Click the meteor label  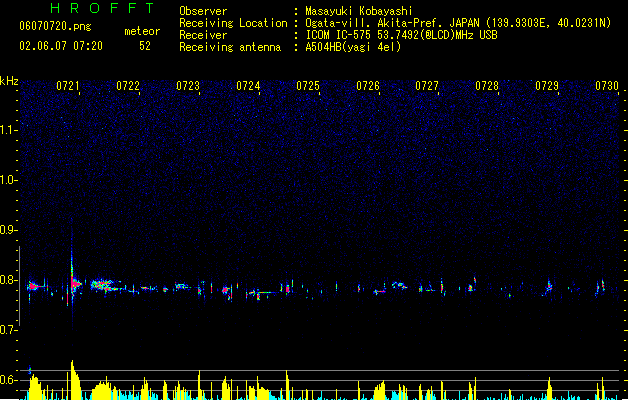pyautogui.click(x=142, y=31)
